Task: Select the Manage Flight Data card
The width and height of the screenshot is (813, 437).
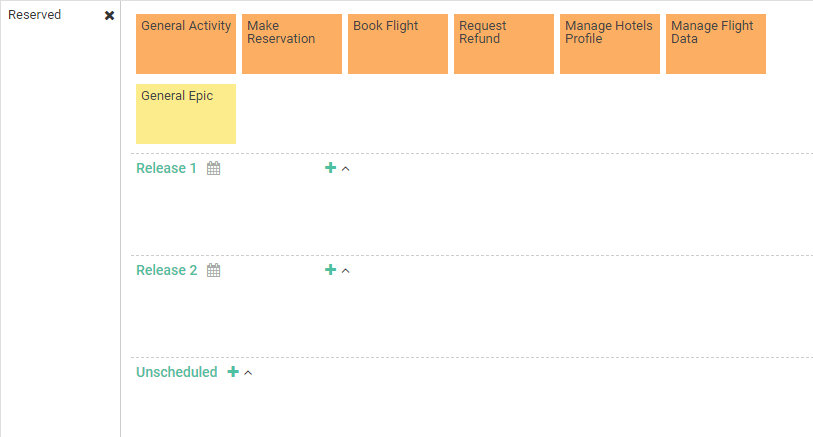Action: click(716, 44)
